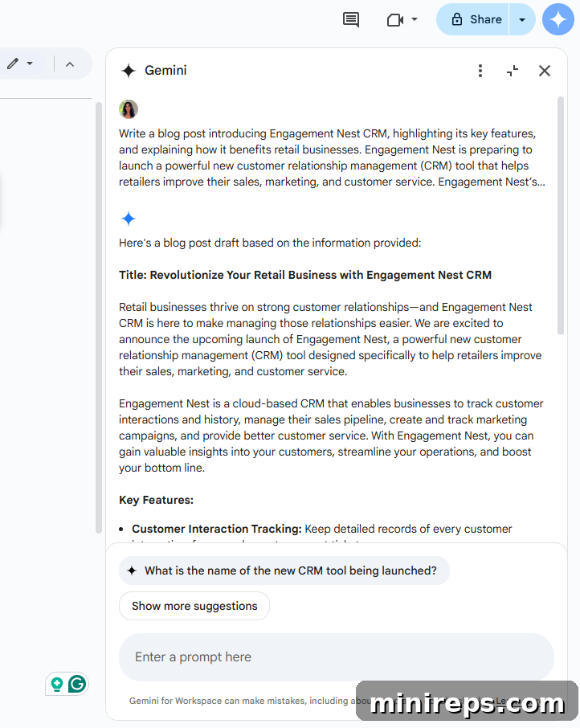Collapse the Gemini panel to smaller view

point(513,71)
